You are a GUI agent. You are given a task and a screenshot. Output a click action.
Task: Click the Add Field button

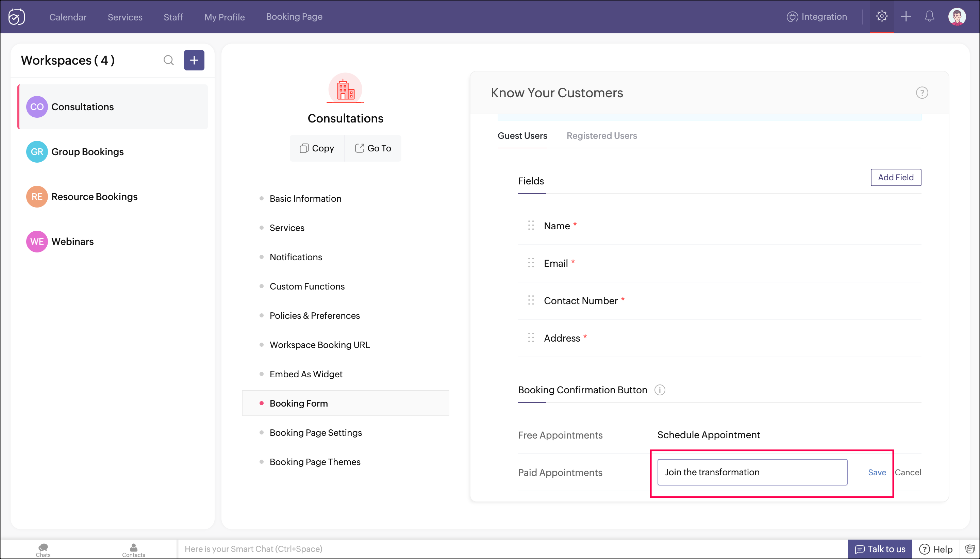[x=895, y=177]
